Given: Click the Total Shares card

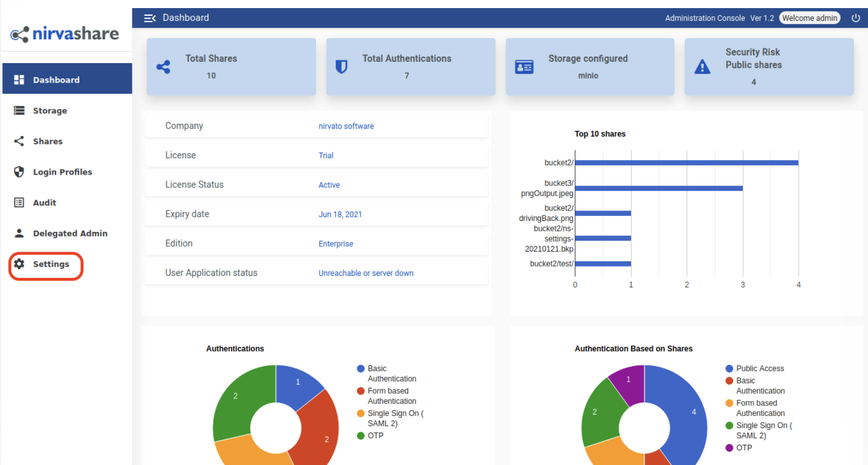Looking at the screenshot, I should pos(231,67).
